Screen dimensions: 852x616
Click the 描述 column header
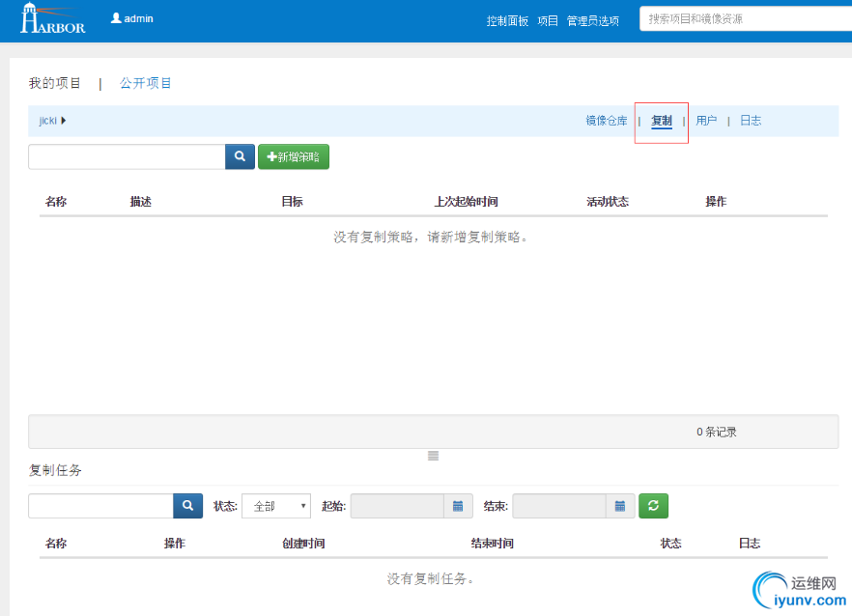tap(140, 202)
